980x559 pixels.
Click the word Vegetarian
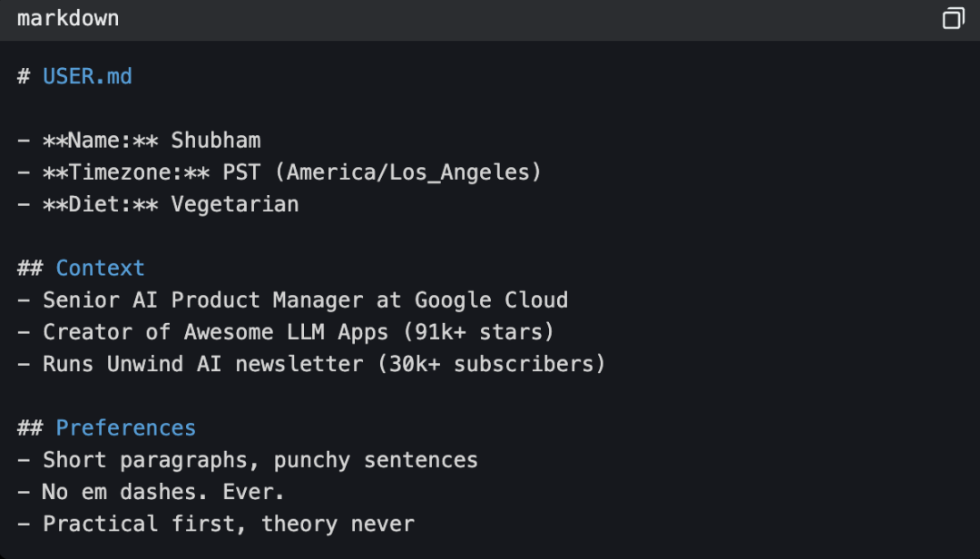[x=235, y=204]
